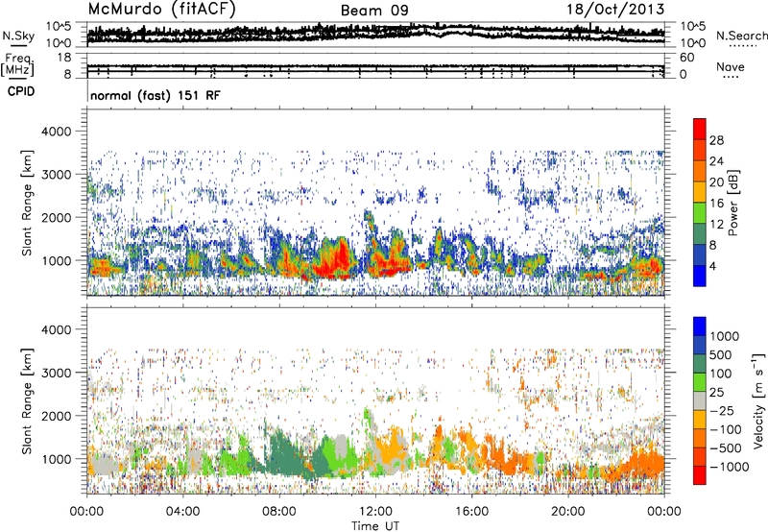Click the Velocity [m s⁻¹] color bar label
Screen dimensions: 768x532
point(758,400)
